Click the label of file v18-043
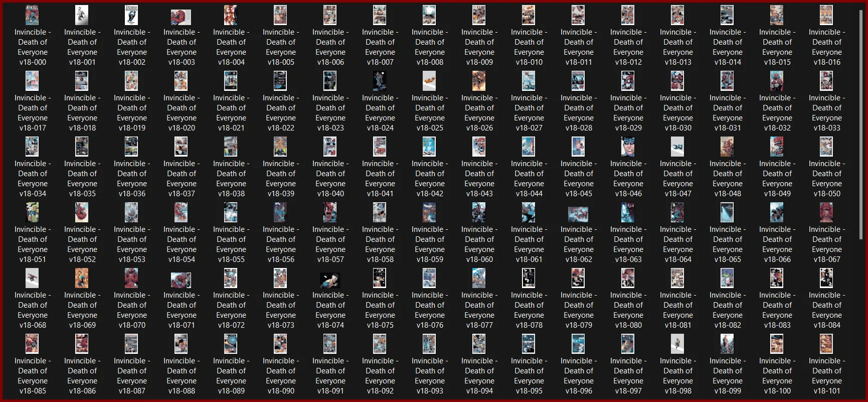This screenshot has width=868, height=402. [479, 179]
